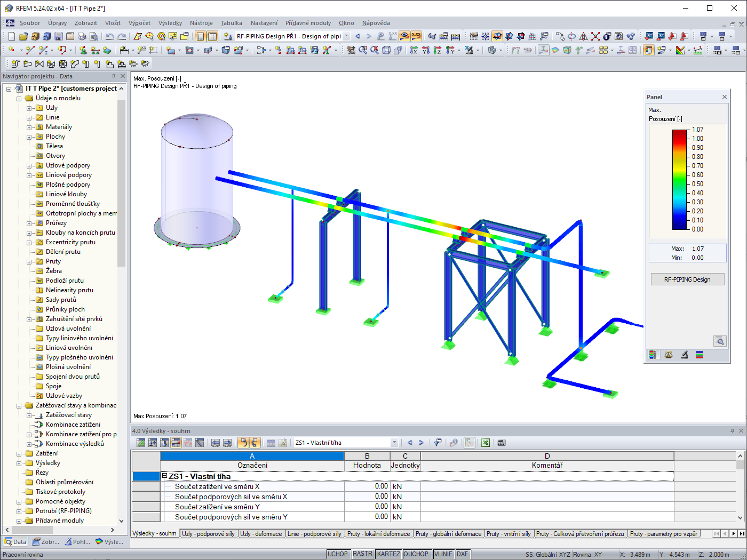The image size is (747, 560).
Task: Go to previous load case in table toolbar
Action: [410, 443]
